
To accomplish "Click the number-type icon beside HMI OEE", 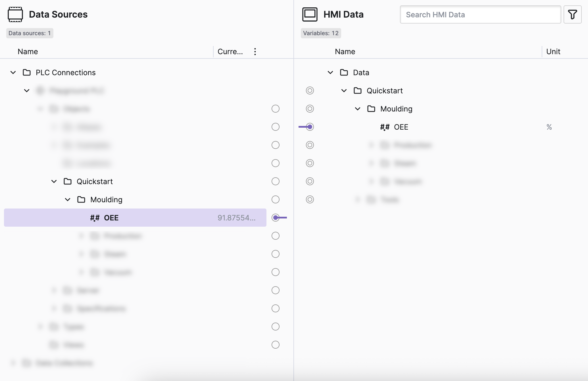I will tap(385, 127).
